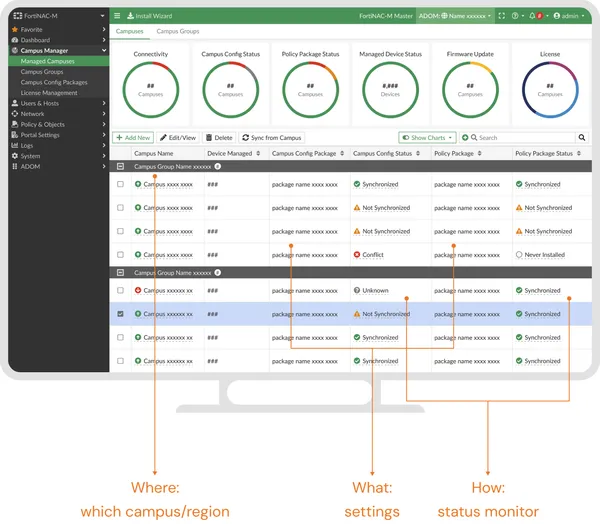The image size is (600, 524).
Task: Click the red down-status icon of Campus xxxxxx xx
Action: tap(138, 290)
